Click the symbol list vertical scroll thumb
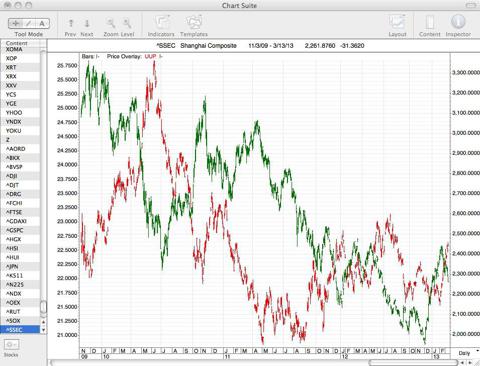 point(43,309)
